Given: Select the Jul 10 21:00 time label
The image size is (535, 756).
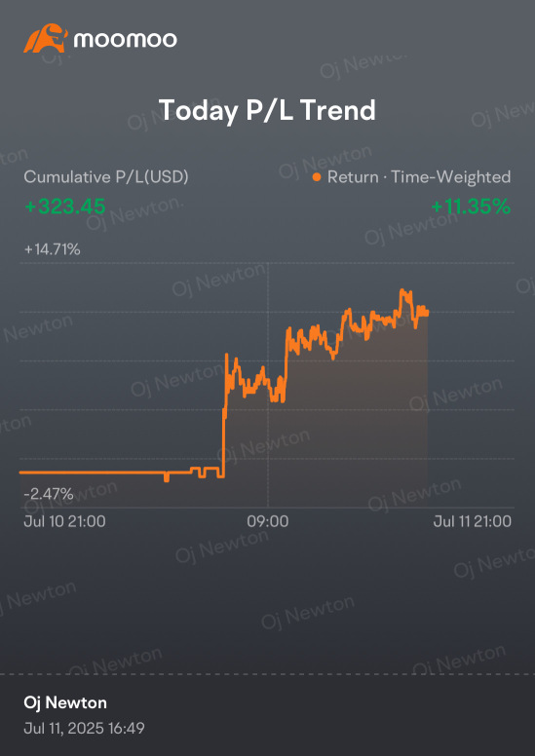Looking at the screenshot, I should [64, 521].
